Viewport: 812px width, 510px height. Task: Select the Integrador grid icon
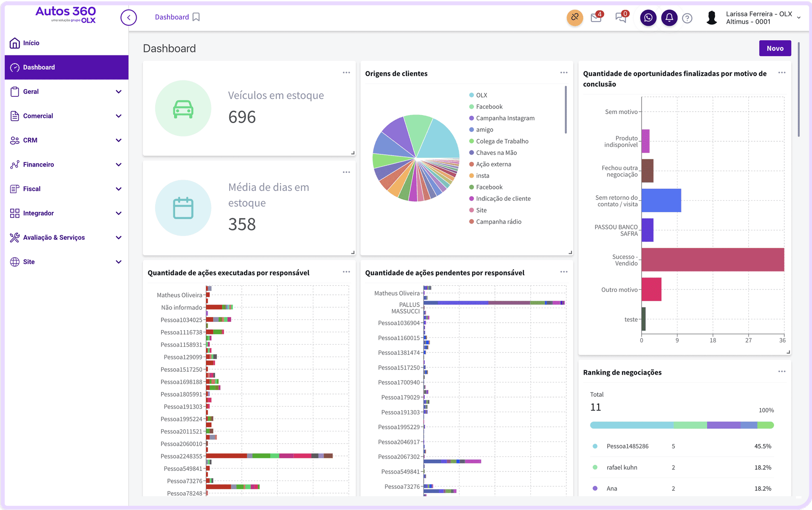pyautogui.click(x=15, y=213)
